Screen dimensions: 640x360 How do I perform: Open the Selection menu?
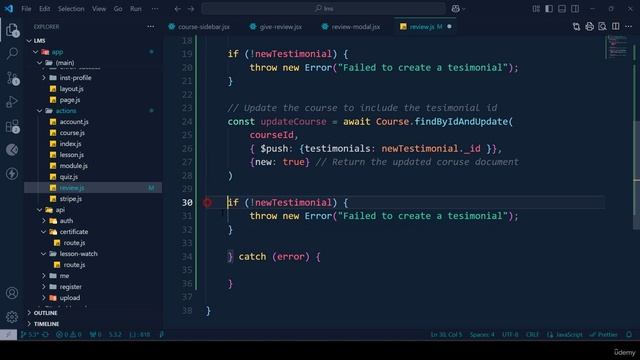[71, 9]
